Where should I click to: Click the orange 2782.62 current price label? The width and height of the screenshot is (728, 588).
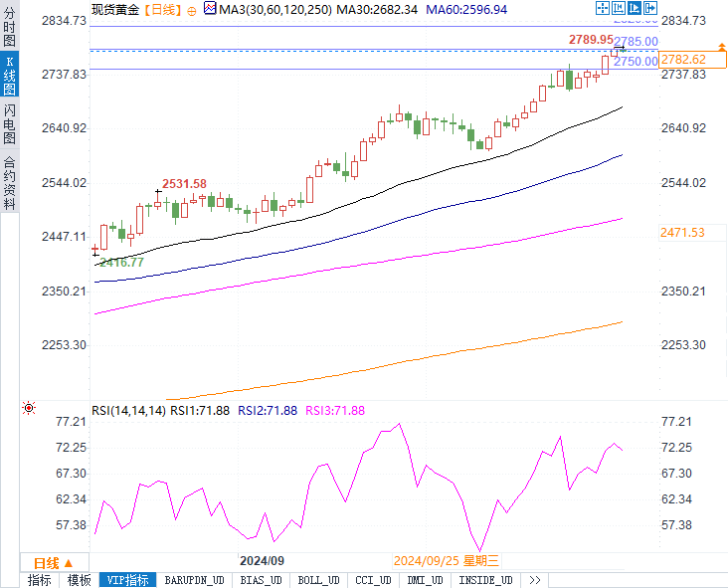click(682, 60)
